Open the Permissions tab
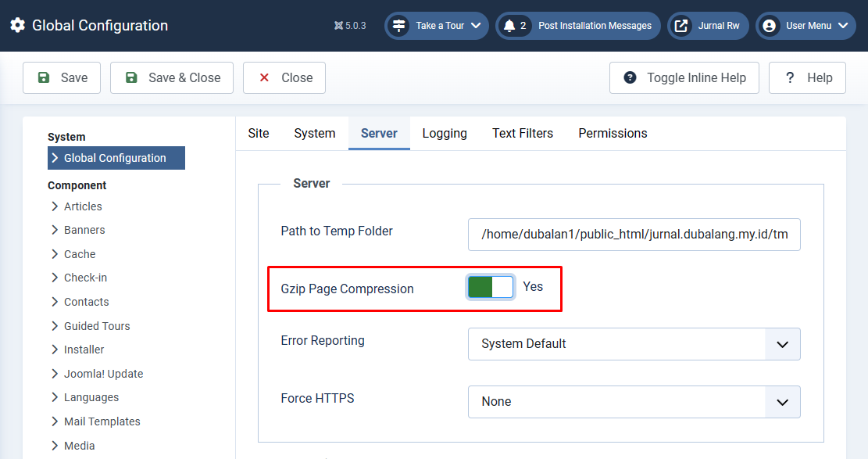Image resolution: width=868 pixels, height=459 pixels. [x=613, y=134]
